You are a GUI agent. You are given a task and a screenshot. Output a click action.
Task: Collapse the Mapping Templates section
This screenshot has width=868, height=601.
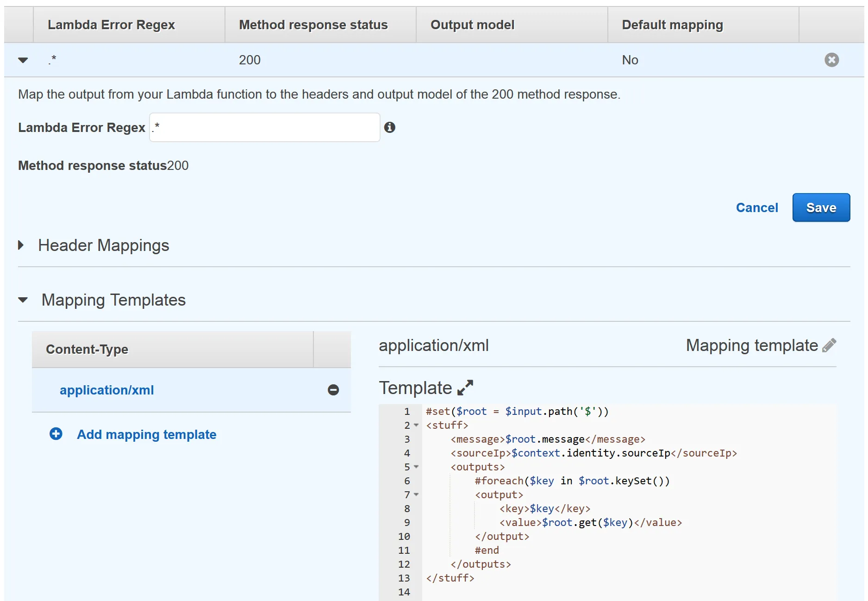coord(23,300)
